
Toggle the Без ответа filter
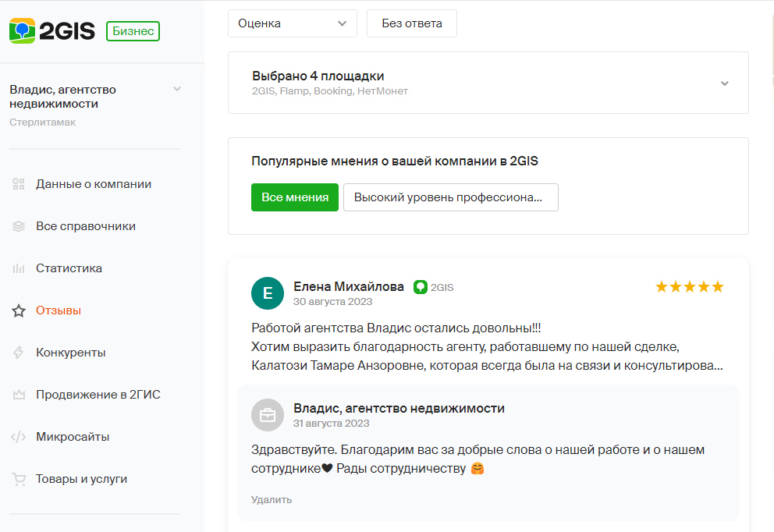412,23
